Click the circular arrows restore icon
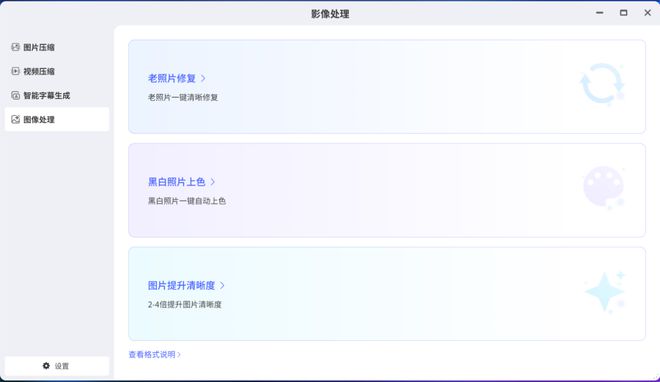Image resolution: width=660 pixels, height=382 pixels. [602, 83]
